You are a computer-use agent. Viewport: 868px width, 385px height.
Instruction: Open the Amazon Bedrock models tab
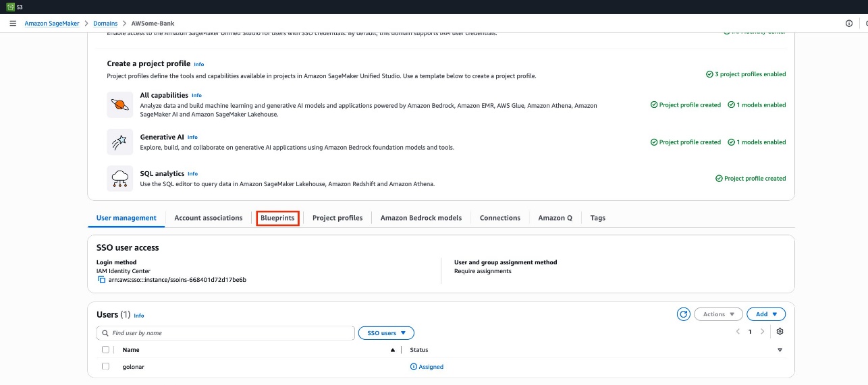(x=421, y=218)
